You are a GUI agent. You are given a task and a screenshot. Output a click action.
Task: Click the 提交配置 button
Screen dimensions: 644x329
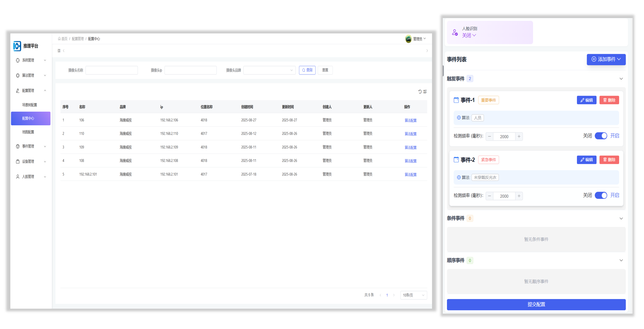[x=536, y=304]
